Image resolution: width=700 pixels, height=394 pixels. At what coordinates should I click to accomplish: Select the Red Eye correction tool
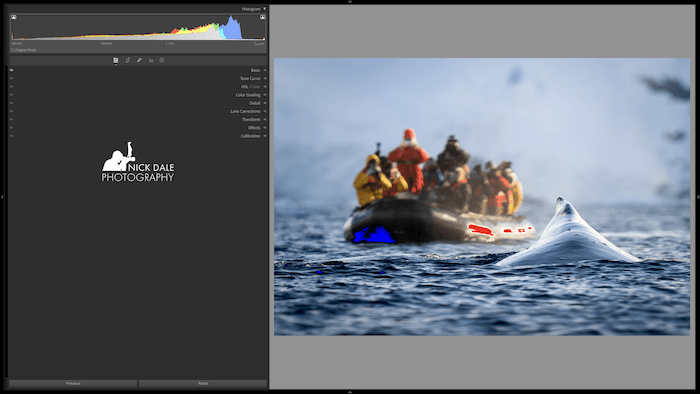(x=151, y=60)
